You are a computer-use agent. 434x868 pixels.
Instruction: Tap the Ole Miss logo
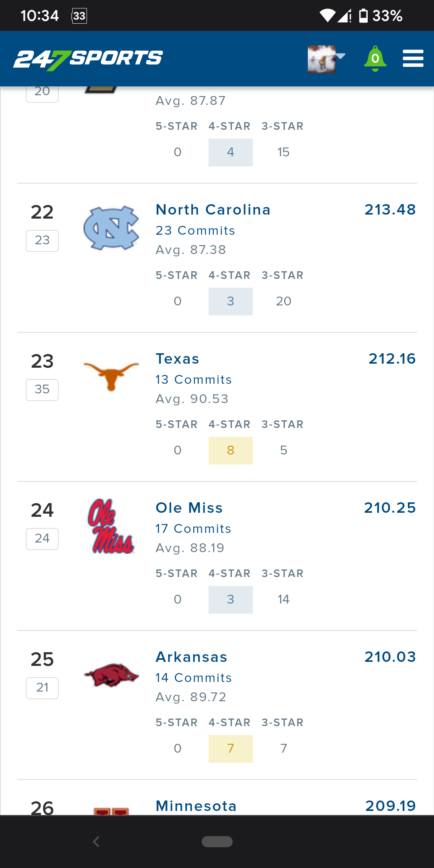tap(111, 526)
